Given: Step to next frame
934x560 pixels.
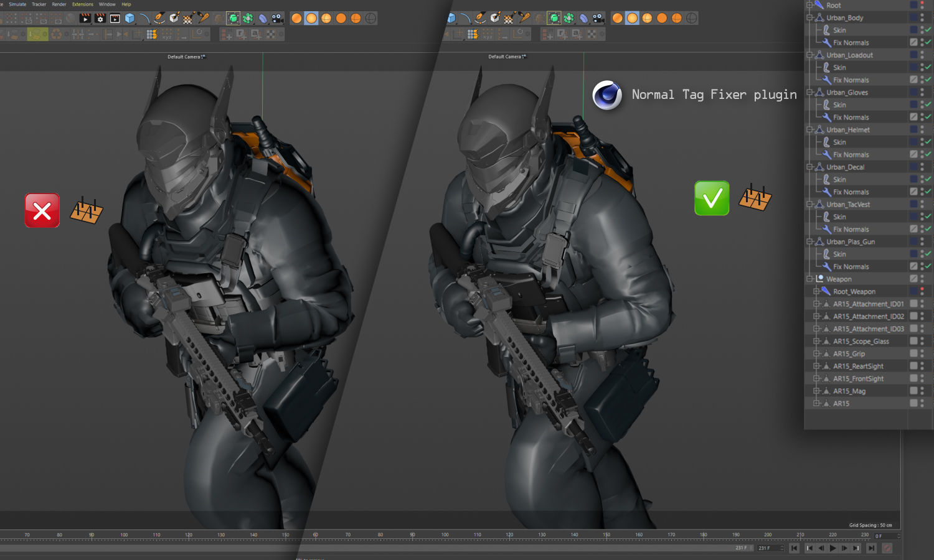Looking at the screenshot, I should point(844,548).
